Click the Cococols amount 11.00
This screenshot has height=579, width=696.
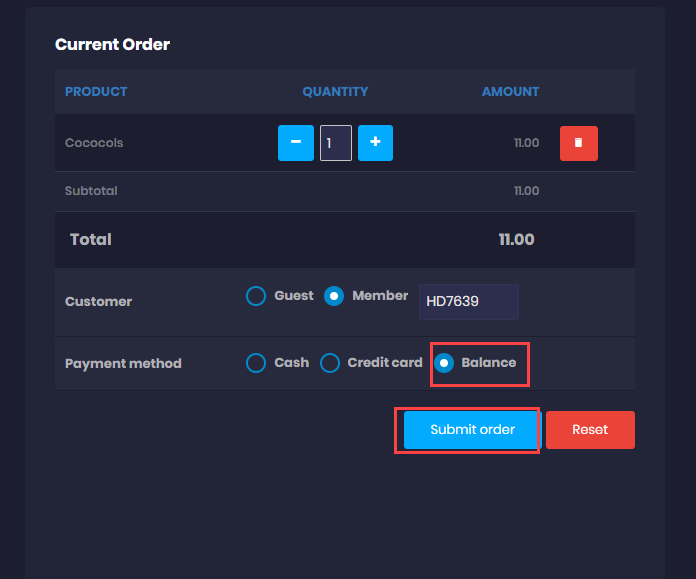click(x=527, y=143)
